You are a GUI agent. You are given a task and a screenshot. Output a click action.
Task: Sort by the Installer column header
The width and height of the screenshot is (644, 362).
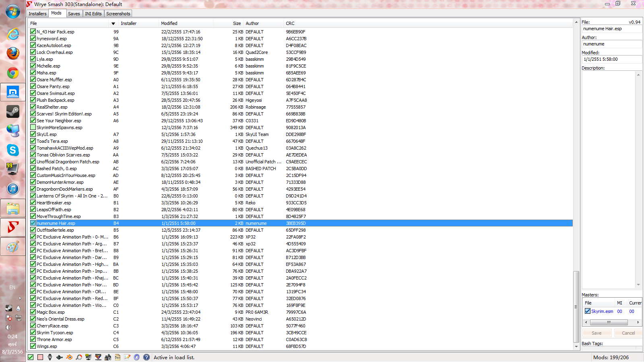click(x=138, y=23)
